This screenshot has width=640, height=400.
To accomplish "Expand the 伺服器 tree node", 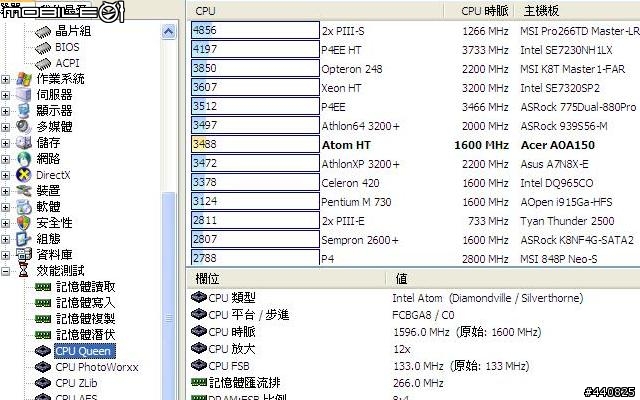I will click(5, 95).
